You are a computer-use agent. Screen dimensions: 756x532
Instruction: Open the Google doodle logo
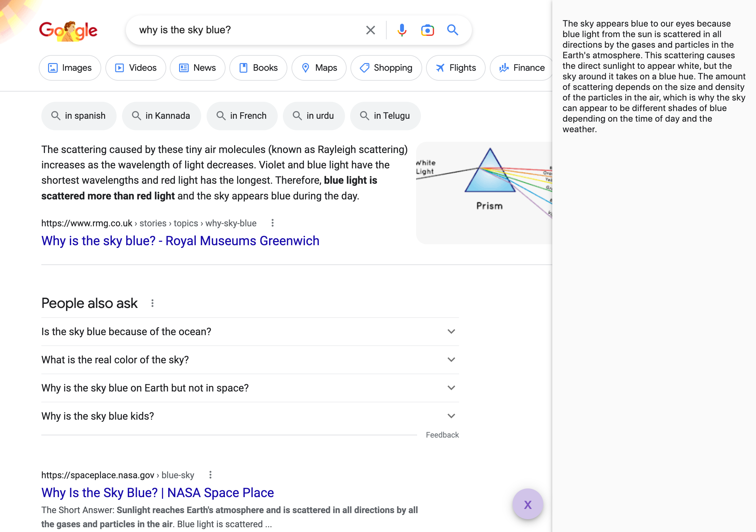tap(68, 31)
